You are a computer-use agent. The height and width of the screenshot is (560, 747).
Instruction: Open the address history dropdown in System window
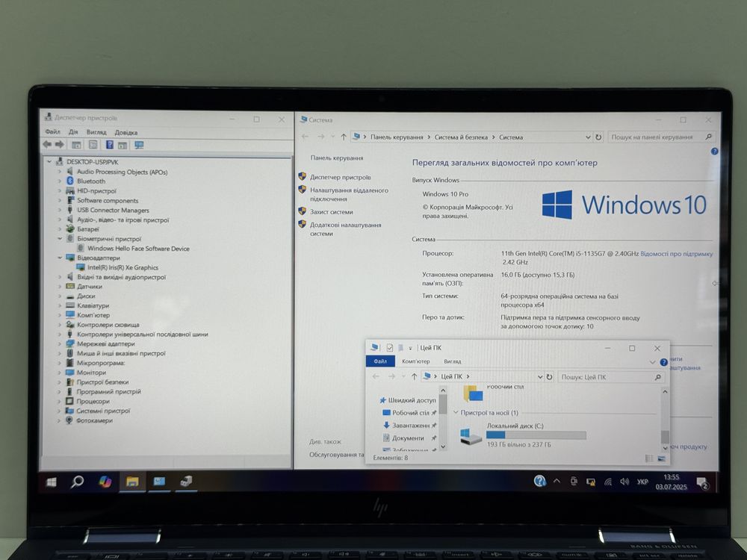coord(588,137)
